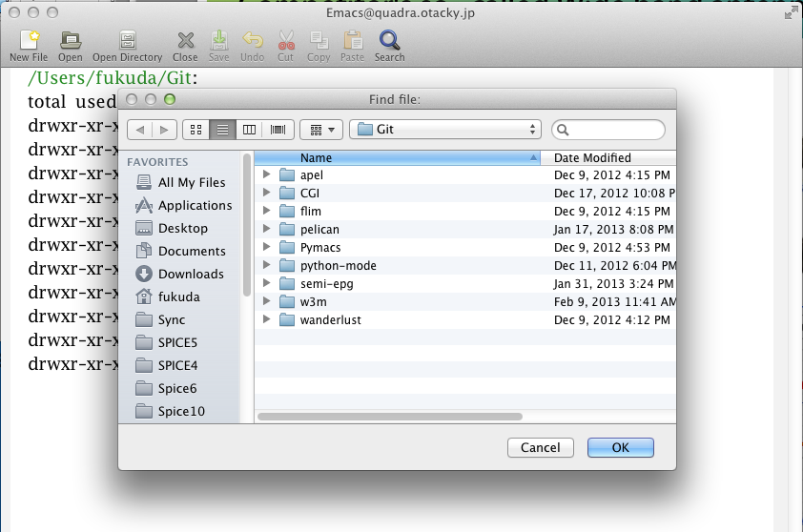Switch to column view in the dialog
Viewport: 803px width, 532px height.
250,130
